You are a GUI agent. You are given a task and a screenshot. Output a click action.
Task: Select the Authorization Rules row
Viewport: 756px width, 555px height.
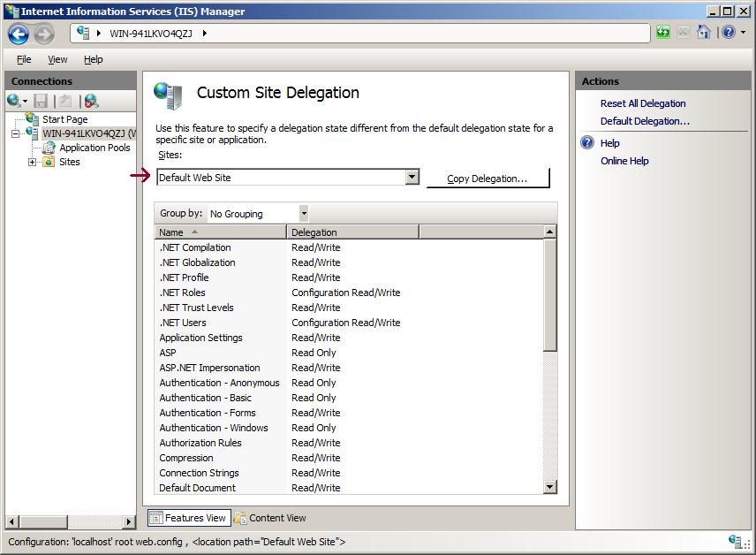(x=349, y=443)
